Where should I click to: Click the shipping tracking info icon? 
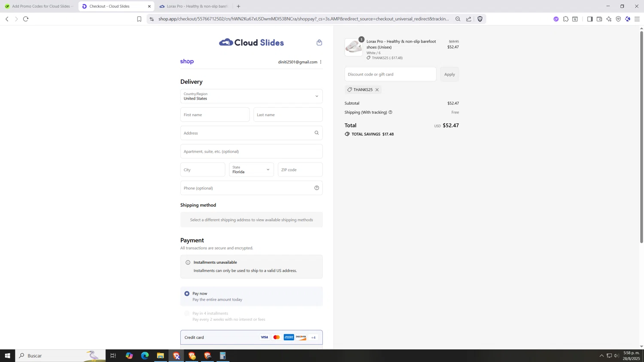[x=390, y=112]
